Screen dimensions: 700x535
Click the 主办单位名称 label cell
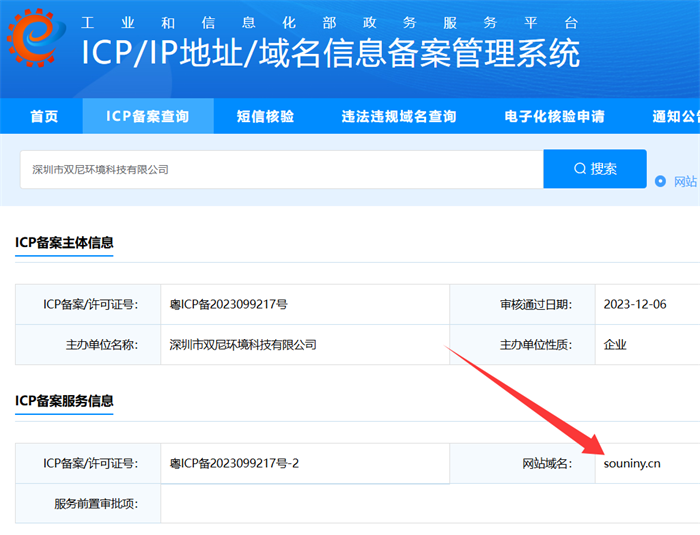(x=88, y=345)
